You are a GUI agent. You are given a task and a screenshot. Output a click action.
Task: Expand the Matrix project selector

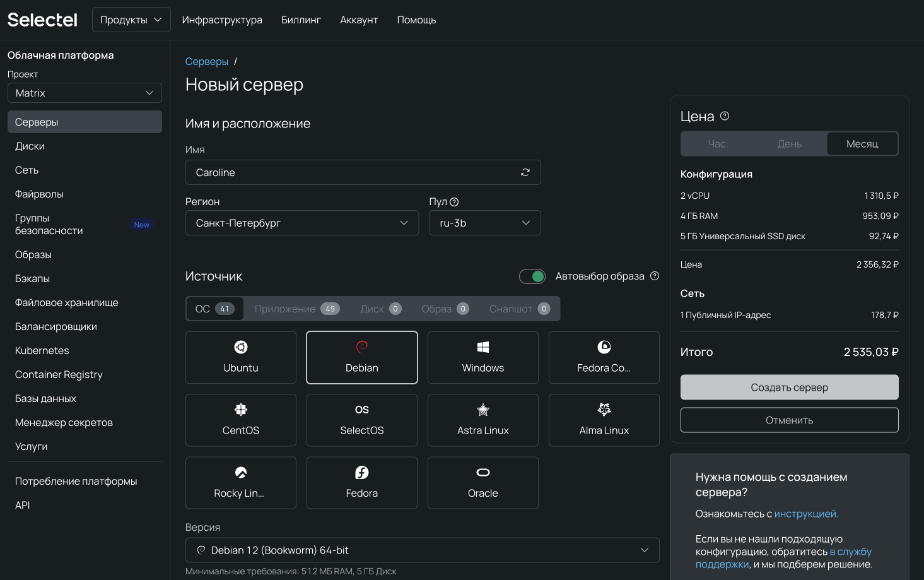pyautogui.click(x=85, y=93)
